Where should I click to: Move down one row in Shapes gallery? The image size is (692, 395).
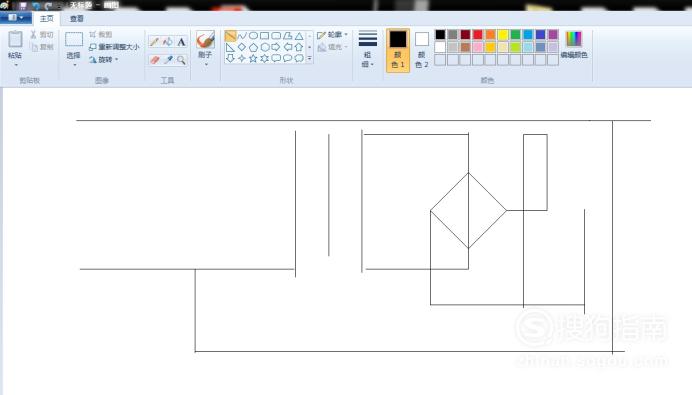[309, 47]
